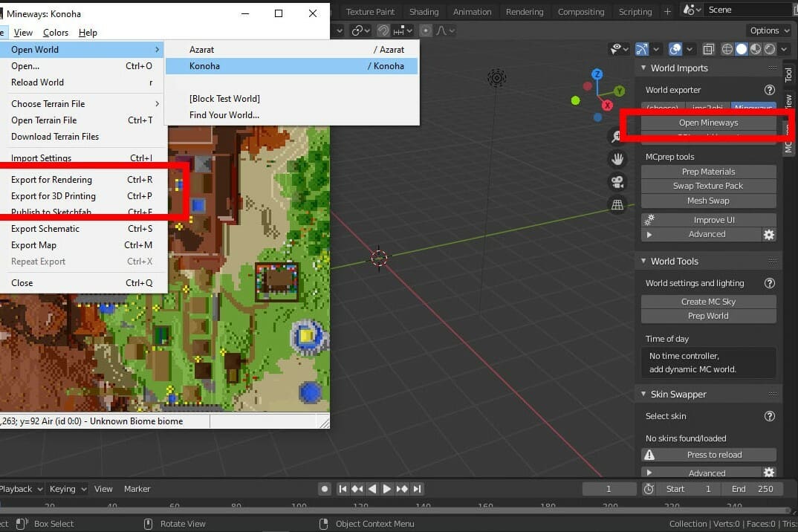Jump to start frame in timeline

pyautogui.click(x=343, y=489)
